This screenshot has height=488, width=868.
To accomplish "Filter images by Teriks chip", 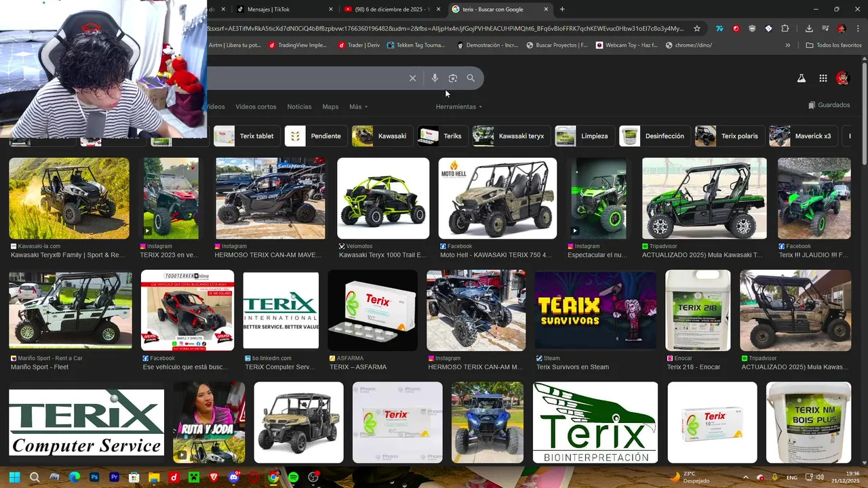I will pos(442,136).
